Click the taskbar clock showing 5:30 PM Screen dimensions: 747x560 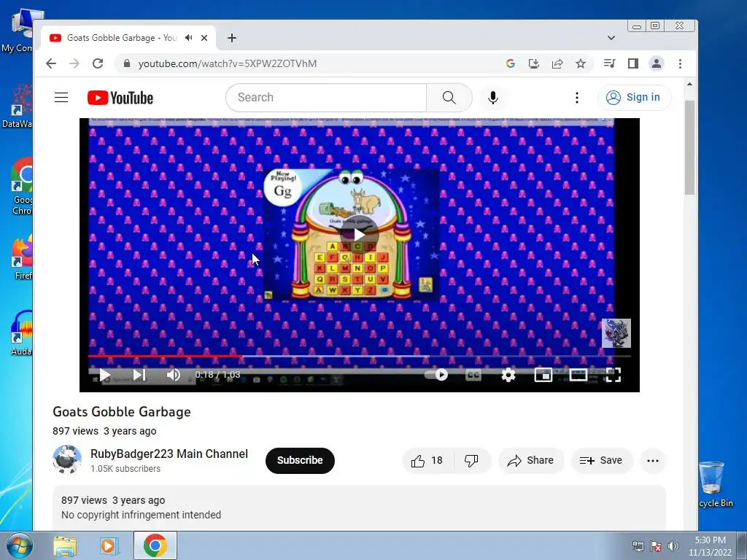[x=710, y=546]
